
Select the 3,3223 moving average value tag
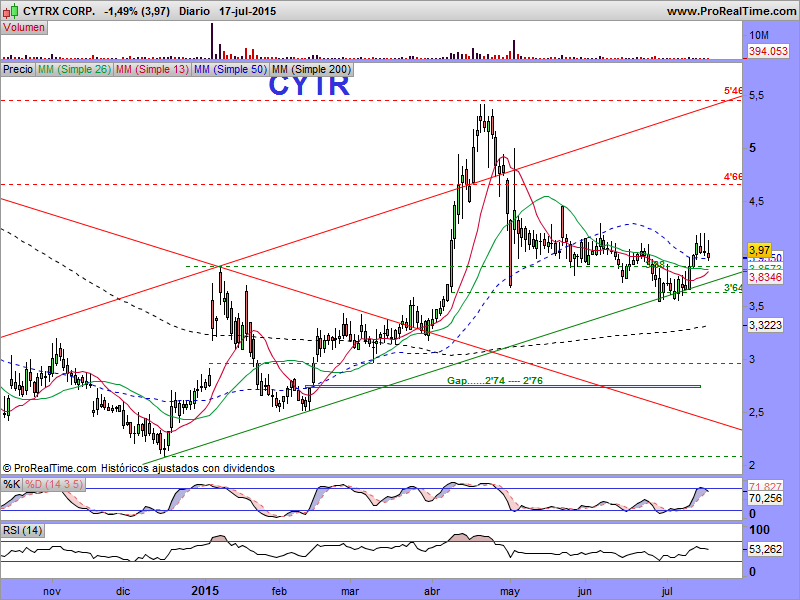[x=765, y=325]
